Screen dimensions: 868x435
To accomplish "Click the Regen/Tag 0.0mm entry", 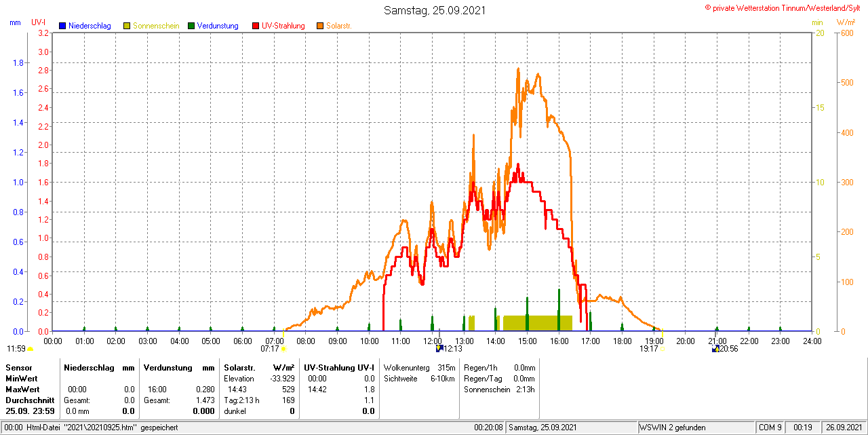I will click(x=500, y=378).
